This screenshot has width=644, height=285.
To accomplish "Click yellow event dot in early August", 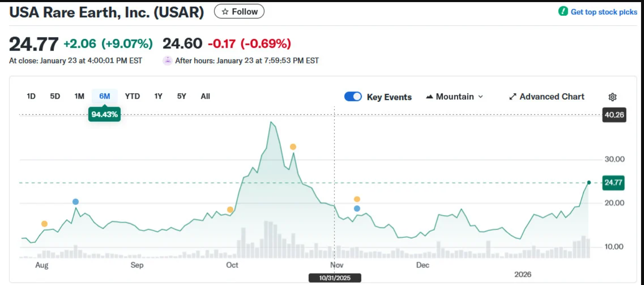I will (x=44, y=224).
